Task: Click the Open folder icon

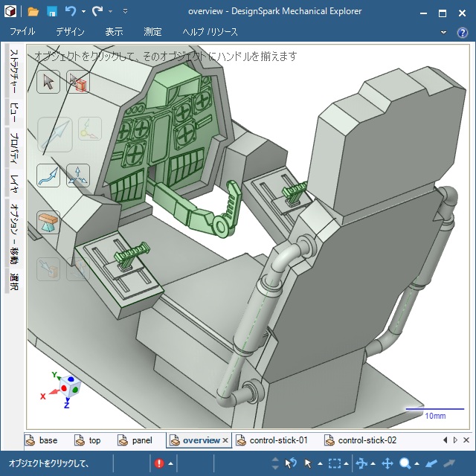Action: click(33, 11)
